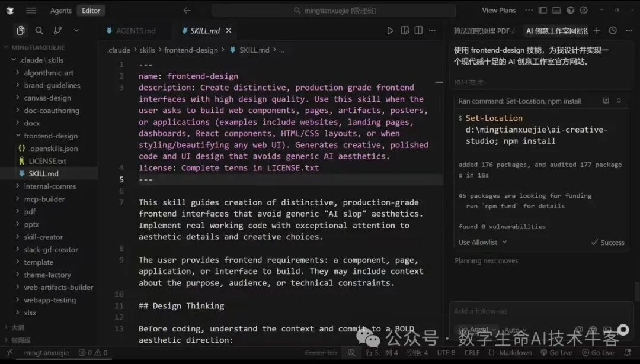Stop generation with the white stop button
Image resolution: width=640 pixels, height=364 pixels.
point(623,329)
